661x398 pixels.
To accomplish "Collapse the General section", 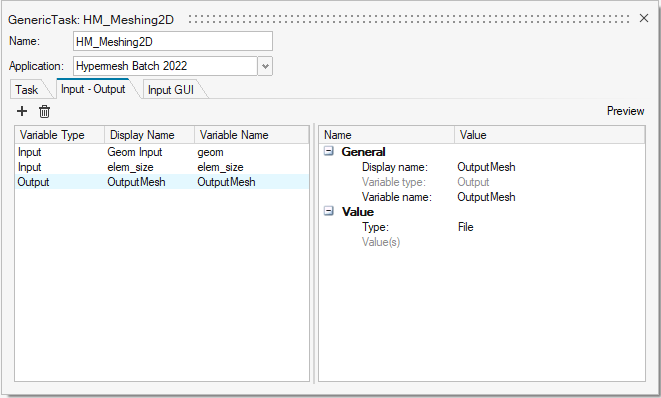I will pos(329,151).
